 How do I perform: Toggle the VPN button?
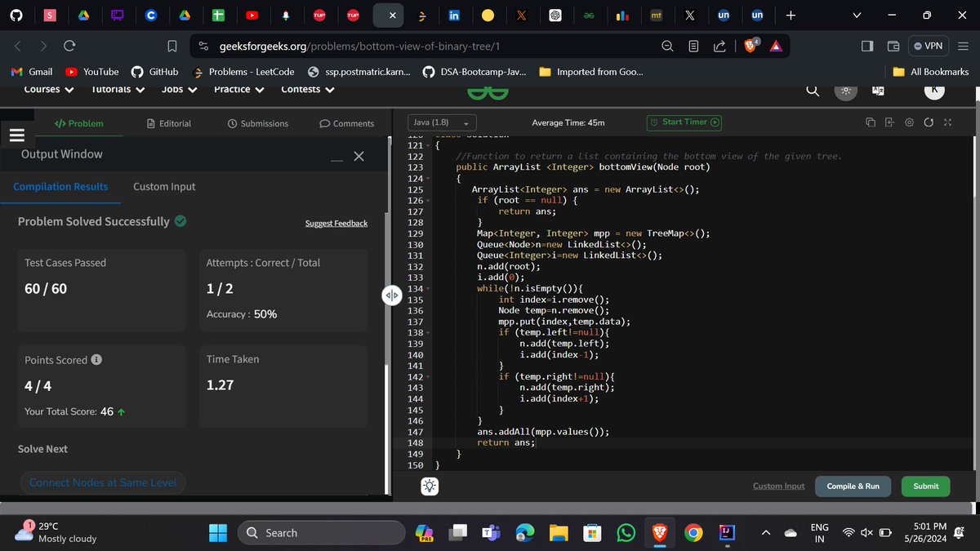point(929,46)
